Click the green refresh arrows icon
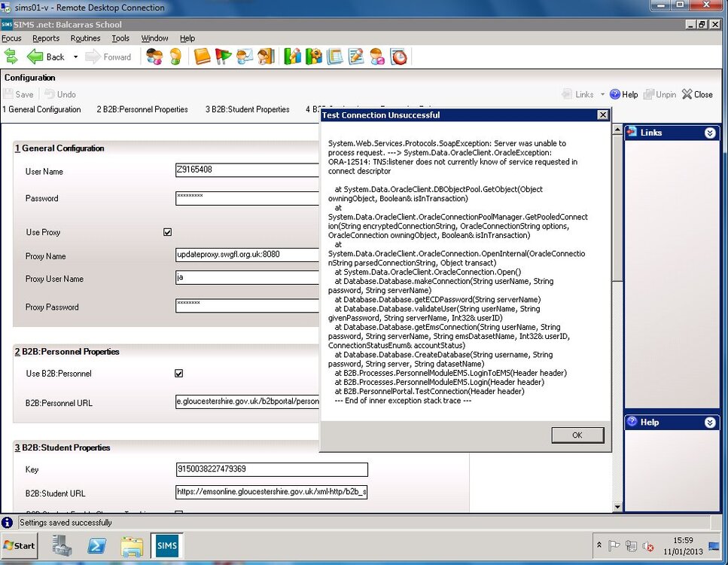Image resolution: width=728 pixels, height=565 pixels. pyautogui.click(x=11, y=56)
